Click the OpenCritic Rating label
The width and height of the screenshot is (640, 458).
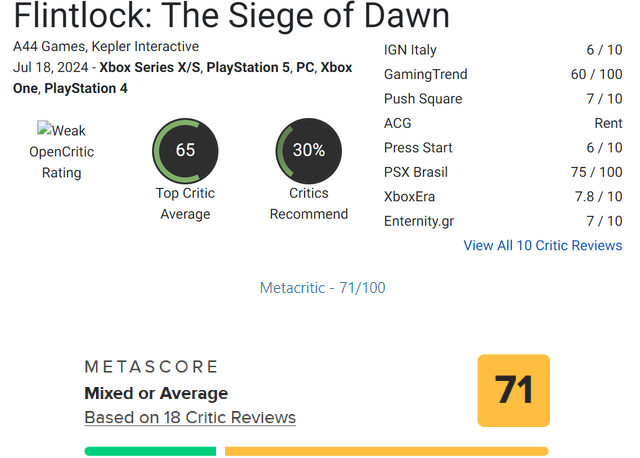(62, 162)
